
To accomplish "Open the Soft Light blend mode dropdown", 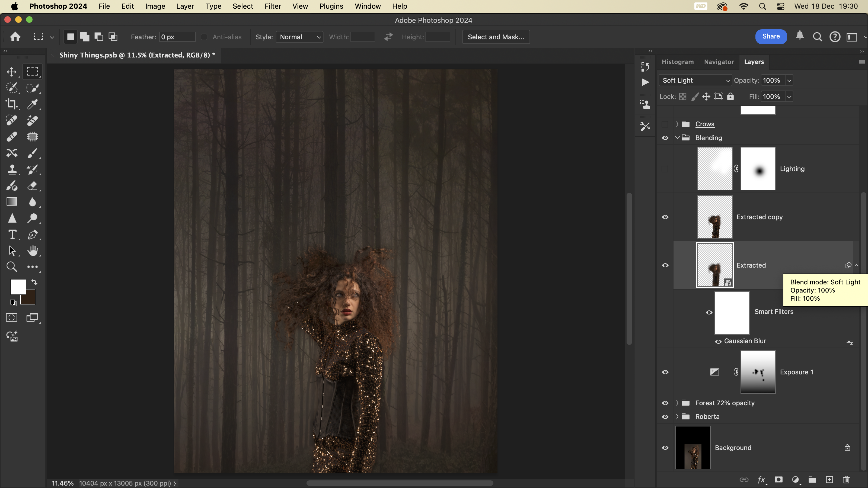I will (x=695, y=81).
